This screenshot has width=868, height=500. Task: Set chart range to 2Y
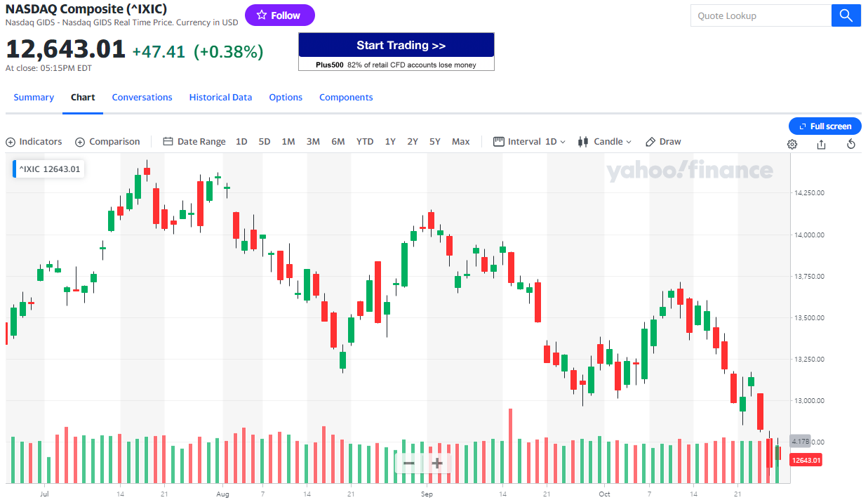413,142
